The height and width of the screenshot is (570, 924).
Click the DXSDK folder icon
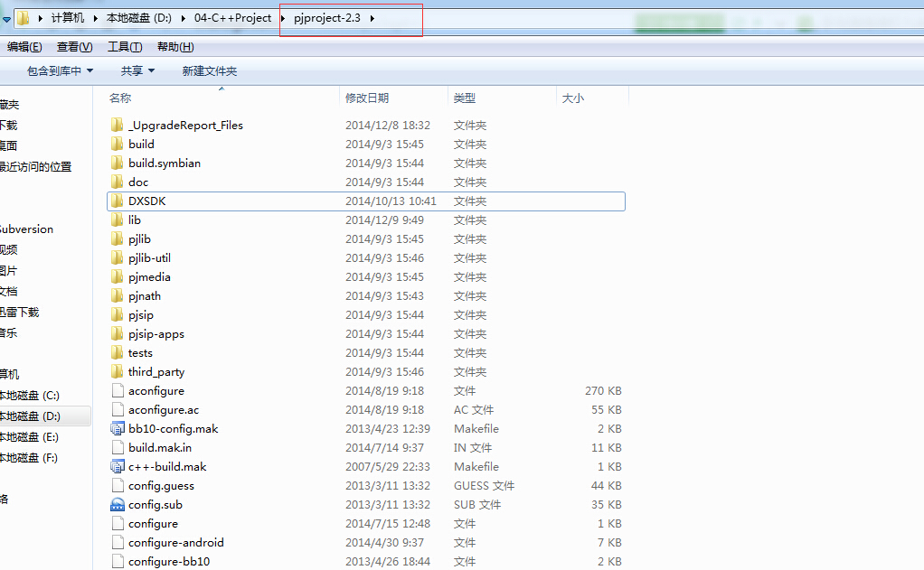coord(118,201)
